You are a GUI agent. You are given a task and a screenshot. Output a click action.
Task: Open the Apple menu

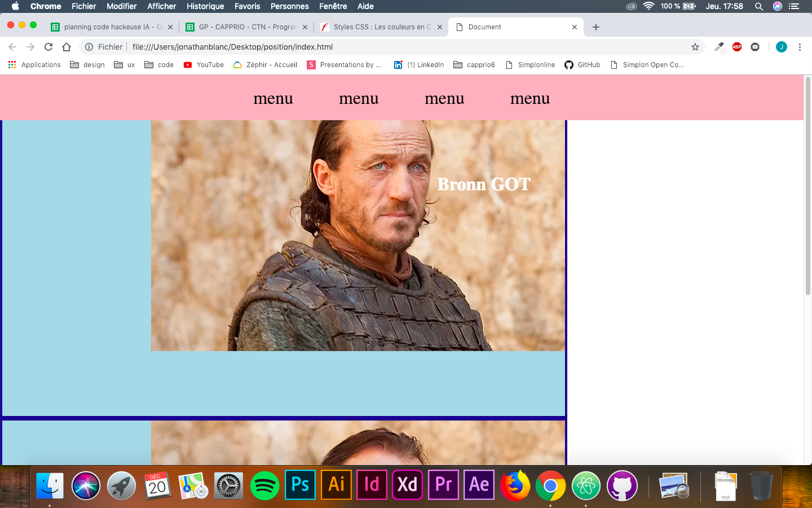(x=15, y=6)
